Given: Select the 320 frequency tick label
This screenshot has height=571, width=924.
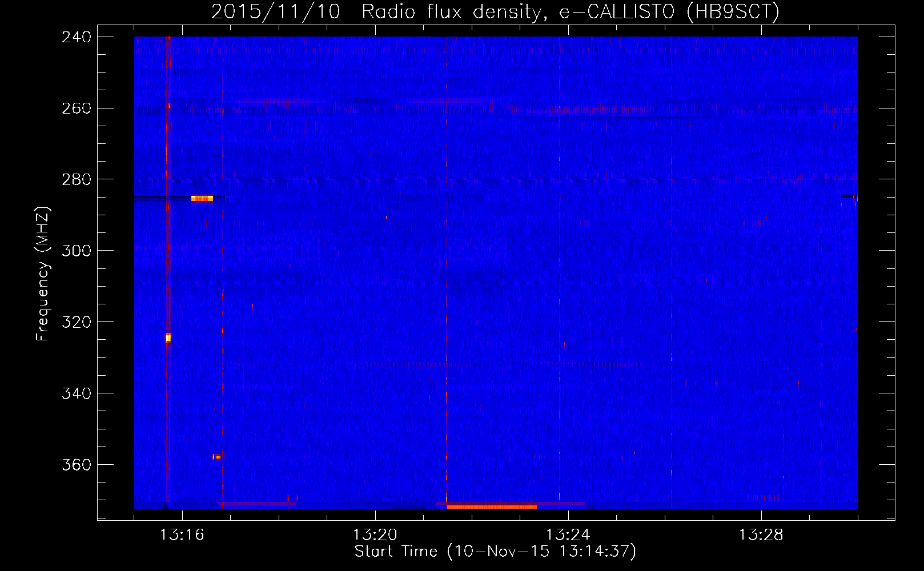Looking at the screenshot, I should click(x=77, y=323).
